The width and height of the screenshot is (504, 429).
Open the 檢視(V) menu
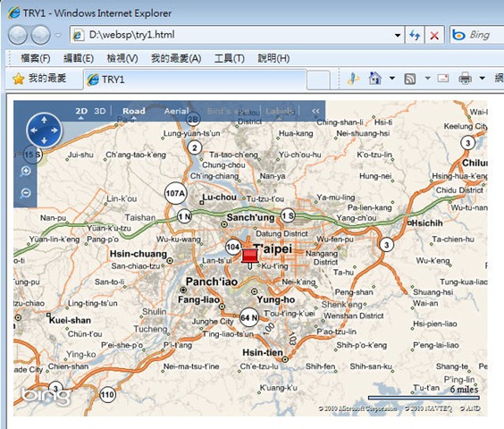[x=122, y=58]
